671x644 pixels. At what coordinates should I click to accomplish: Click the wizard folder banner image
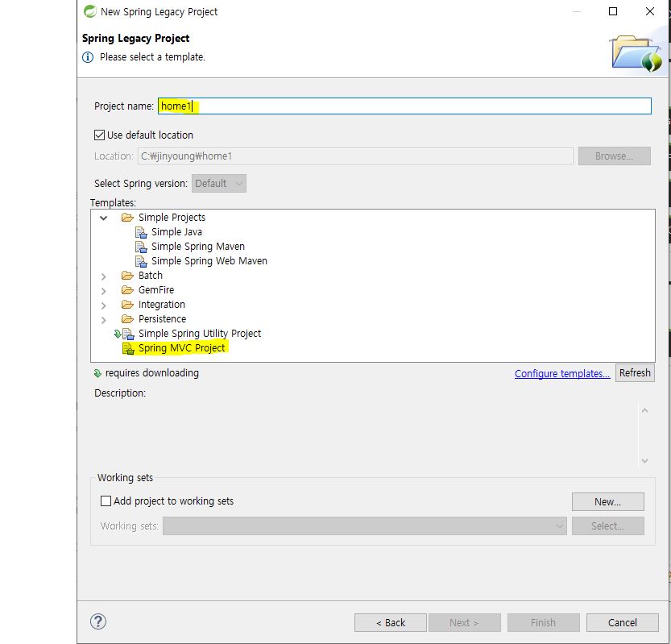coord(636,53)
